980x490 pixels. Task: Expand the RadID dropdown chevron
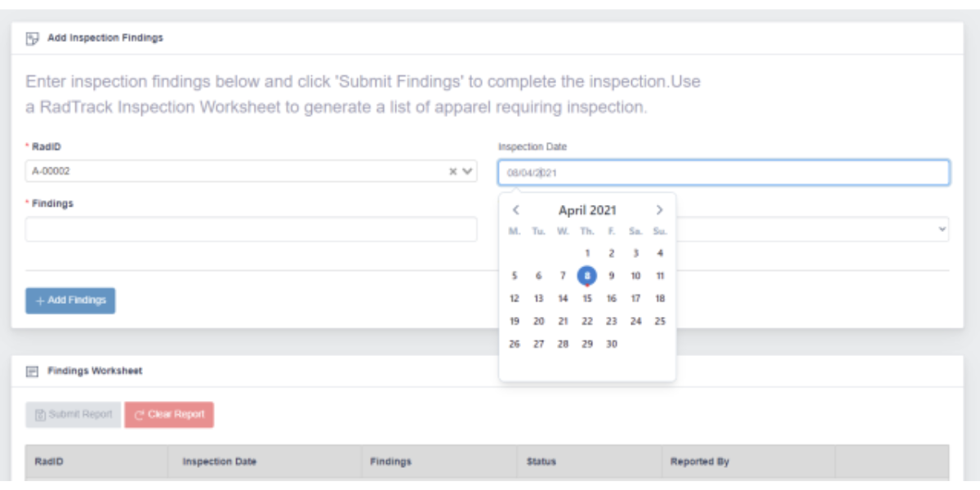[468, 171]
